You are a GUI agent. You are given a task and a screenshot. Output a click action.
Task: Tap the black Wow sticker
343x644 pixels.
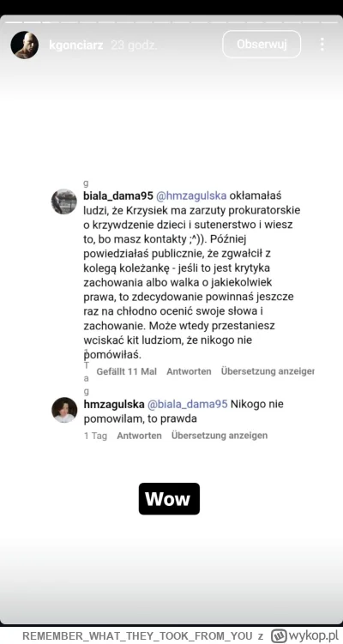pos(169,498)
